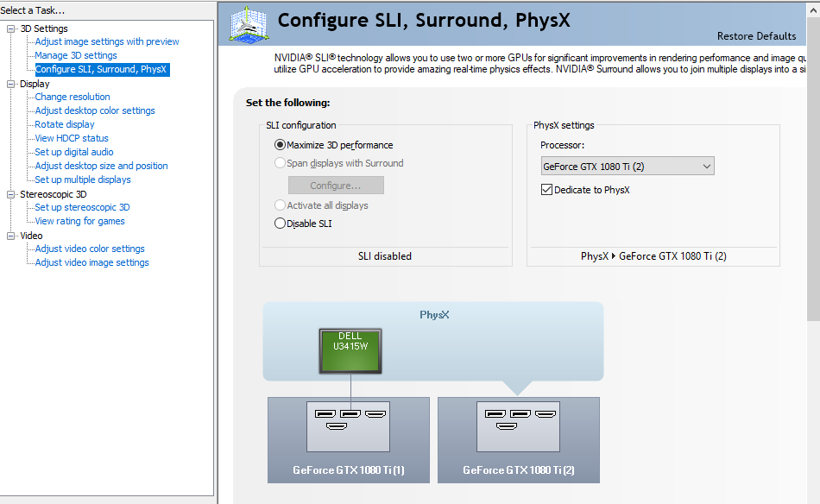This screenshot has width=820, height=504.
Task: Click the 'SLI disabled' status text
Action: 385,256
